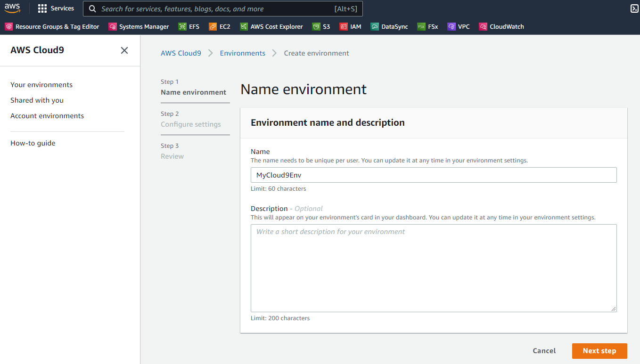Viewport: 640px width, 364px height.
Task: Open the AWS Cost Explorer icon
Action: tap(244, 27)
